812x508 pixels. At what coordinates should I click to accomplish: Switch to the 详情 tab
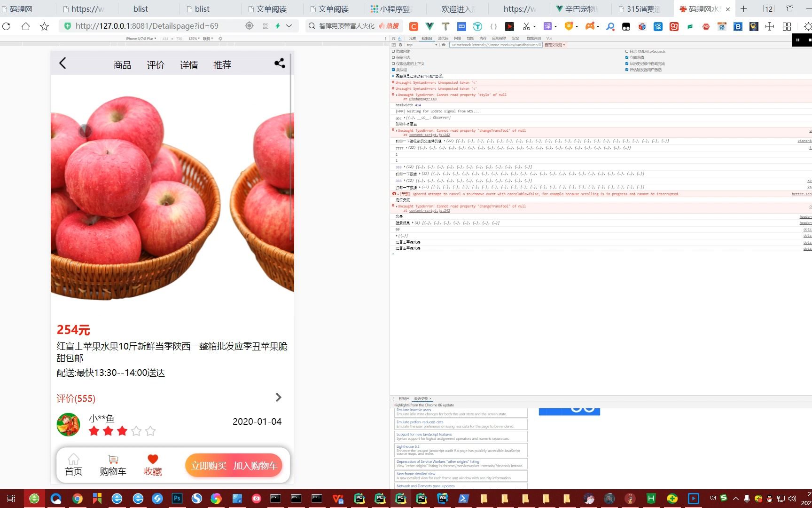point(189,65)
